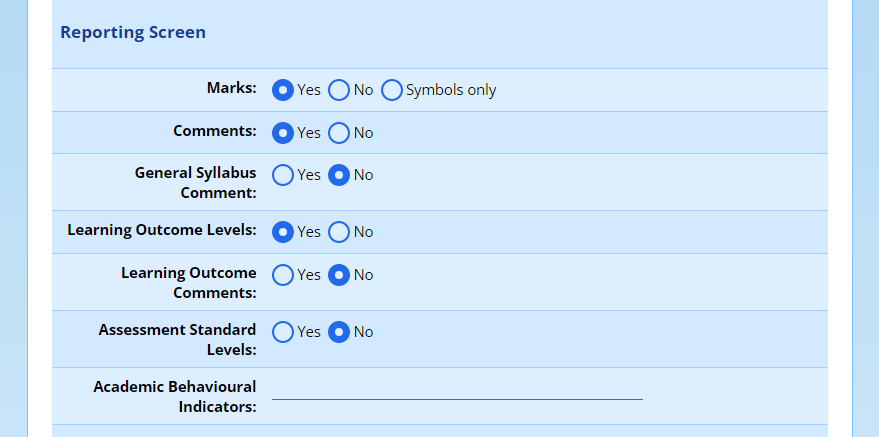The height and width of the screenshot is (437, 879).
Task: Turn on Learning Outcome Comments with Yes
Action: [283, 275]
